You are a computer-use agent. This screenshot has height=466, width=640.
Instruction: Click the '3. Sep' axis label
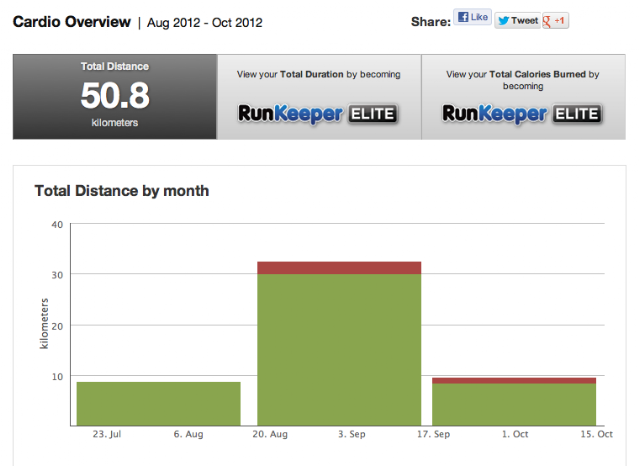pos(351,434)
